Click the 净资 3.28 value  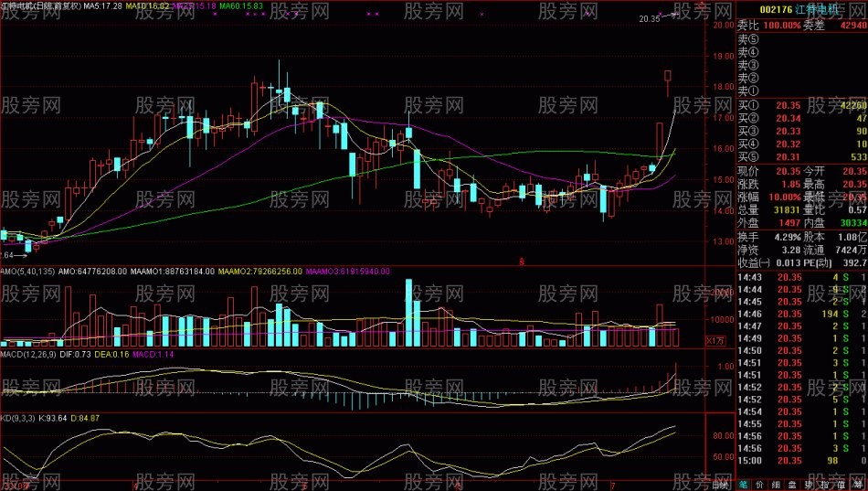coord(791,250)
